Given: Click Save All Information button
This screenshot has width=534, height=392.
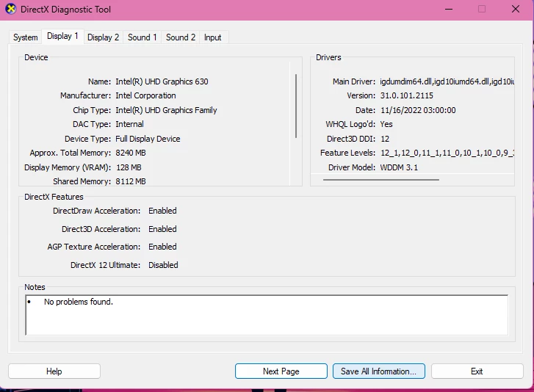Looking at the screenshot, I should point(379,371).
